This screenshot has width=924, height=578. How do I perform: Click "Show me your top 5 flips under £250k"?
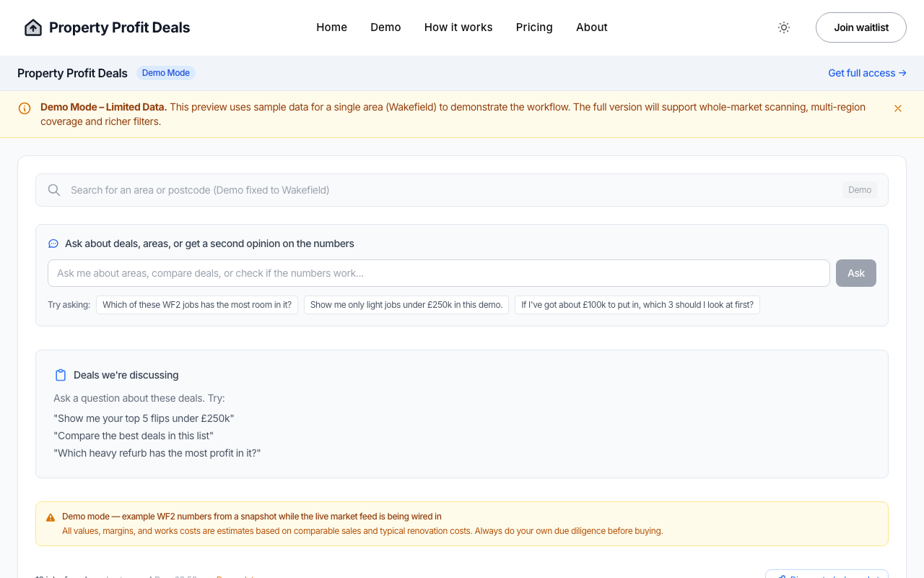point(144,418)
